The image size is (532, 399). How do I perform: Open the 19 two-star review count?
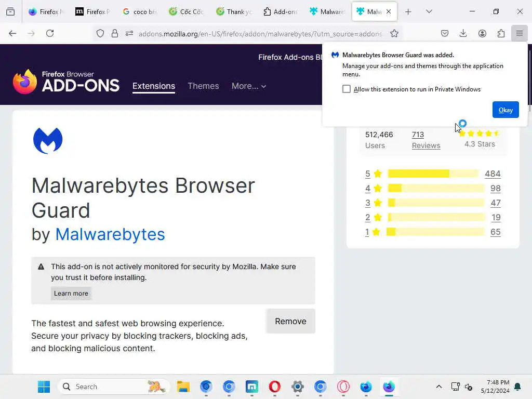click(496, 218)
